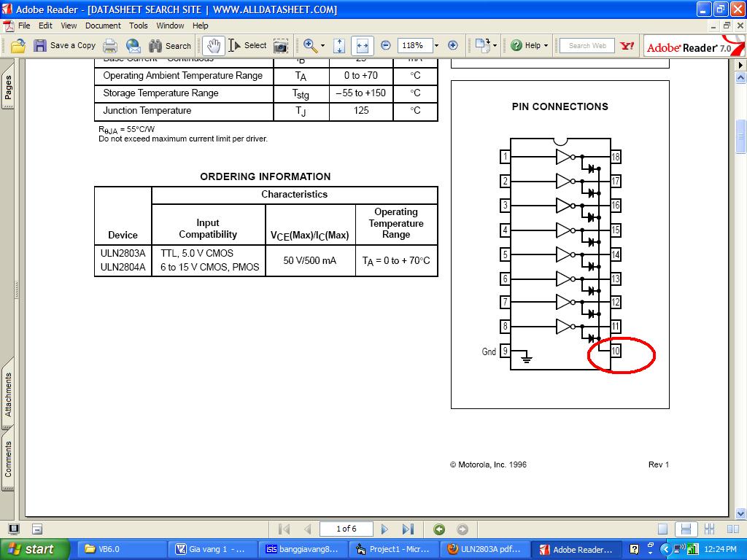The height and width of the screenshot is (560, 747).
Task: Open the Pages side panel tab
Action: pos(8,86)
